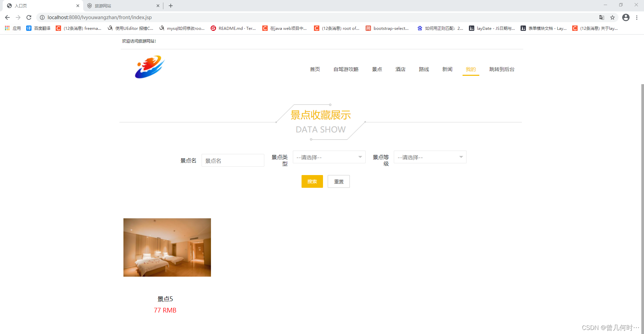The width and height of the screenshot is (644, 334).
Task: Open the 百度翻译 bookmark
Action: click(x=38, y=28)
